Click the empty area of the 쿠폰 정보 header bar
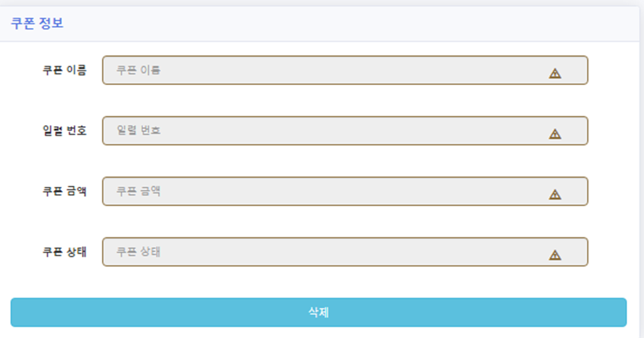644x338 pixels. pos(349,23)
